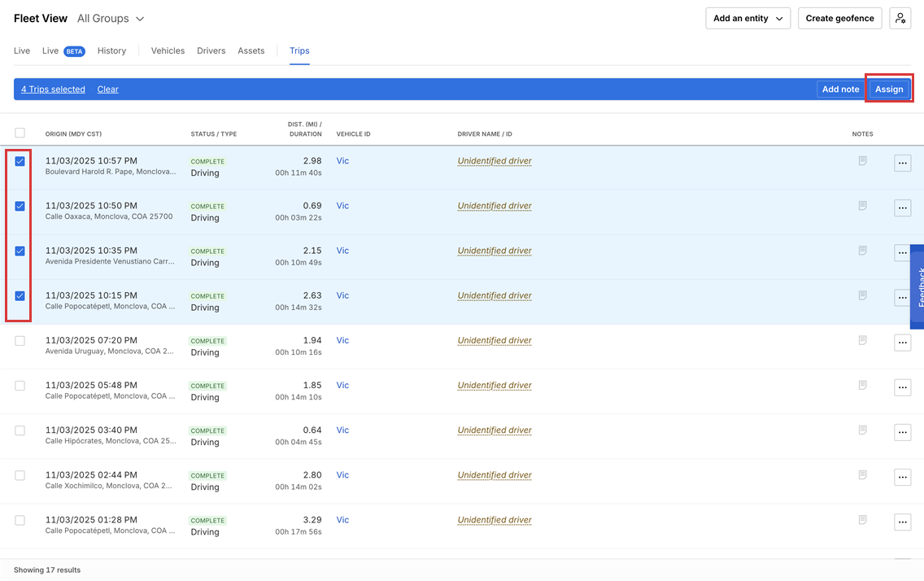Expand the All Groups dropdown
Viewport: 924px width, 581px height.
tap(111, 18)
